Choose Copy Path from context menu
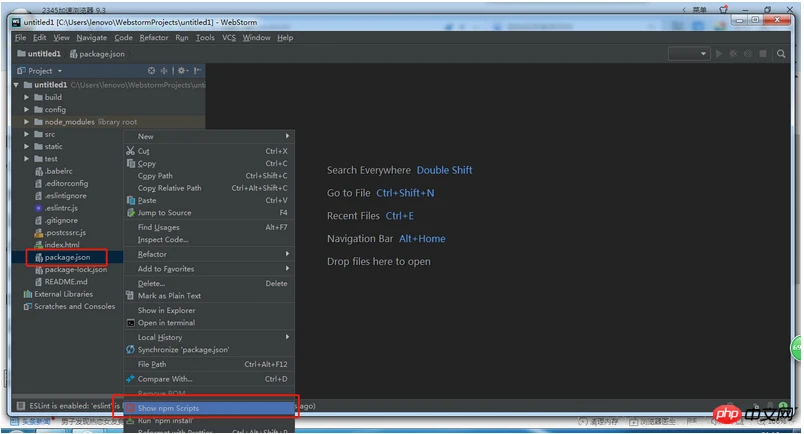The height and width of the screenshot is (434, 804). click(209, 175)
